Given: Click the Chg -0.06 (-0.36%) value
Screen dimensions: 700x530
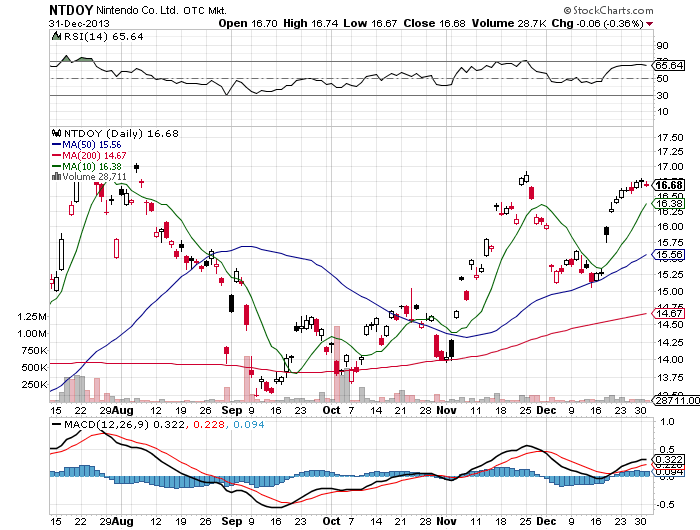Looking at the screenshot, I should [x=597, y=23].
